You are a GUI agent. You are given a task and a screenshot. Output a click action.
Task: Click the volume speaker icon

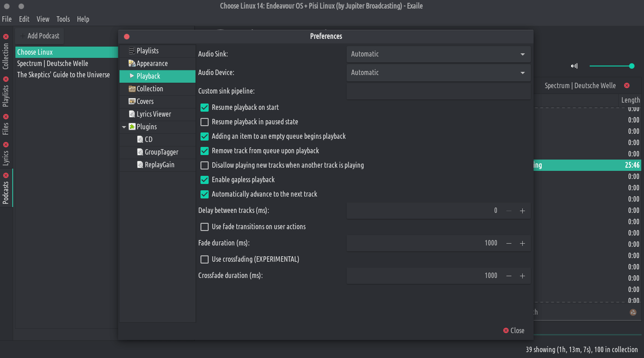click(x=574, y=66)
